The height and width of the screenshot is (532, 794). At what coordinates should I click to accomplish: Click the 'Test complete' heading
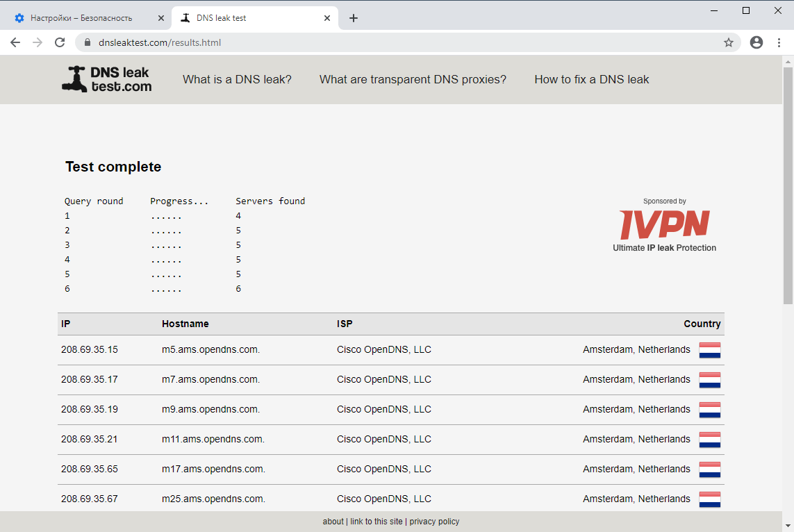coord(113,167)
